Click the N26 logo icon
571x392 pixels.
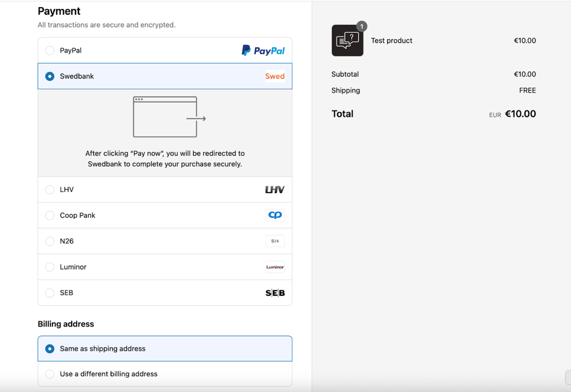(275, 241)
